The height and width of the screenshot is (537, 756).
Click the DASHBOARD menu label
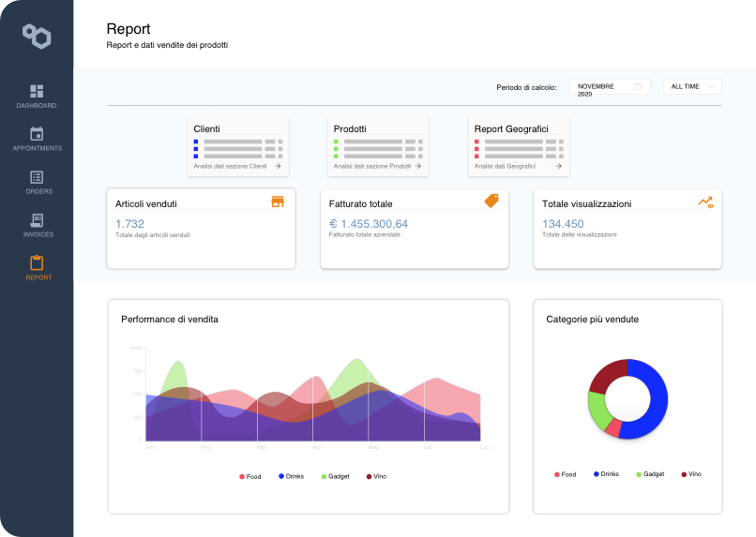[x=37, y=106]
